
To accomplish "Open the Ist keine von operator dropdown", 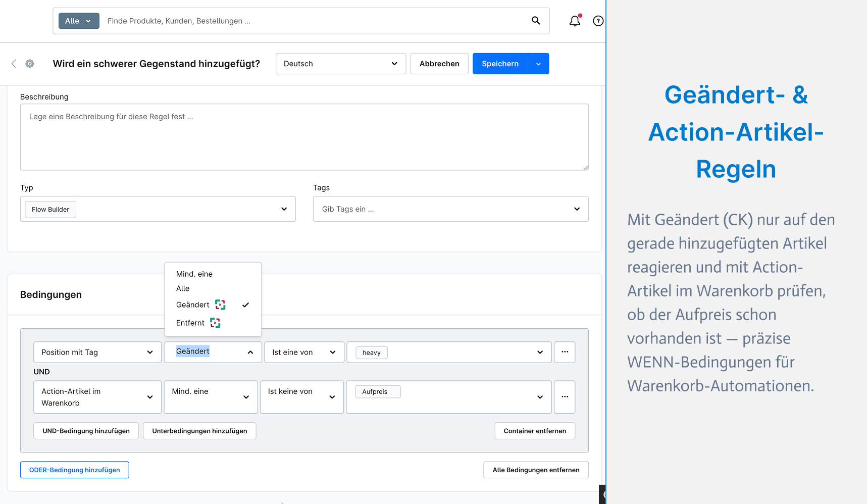I will click(302, 397).
